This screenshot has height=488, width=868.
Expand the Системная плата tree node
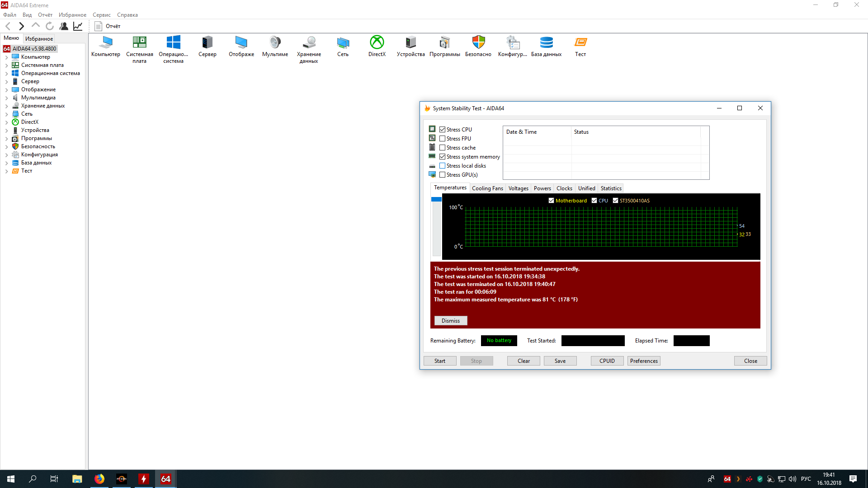coord(7,66)
